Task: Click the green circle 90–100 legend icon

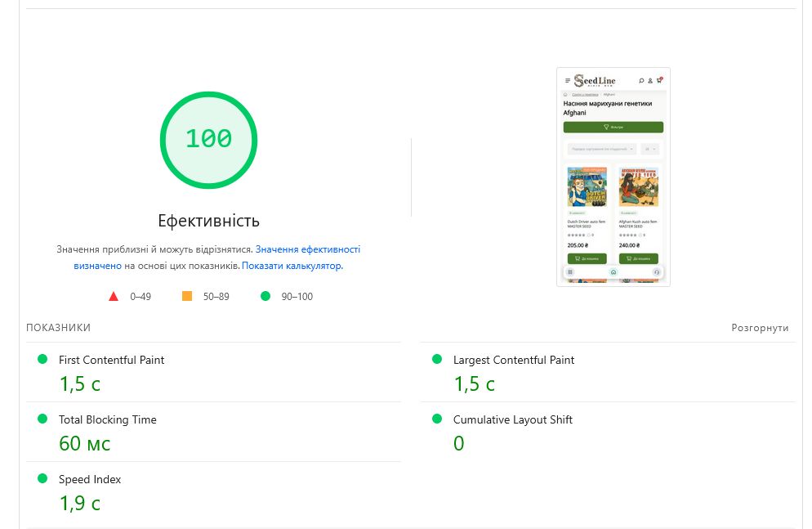Action: (x=265, y=297)
